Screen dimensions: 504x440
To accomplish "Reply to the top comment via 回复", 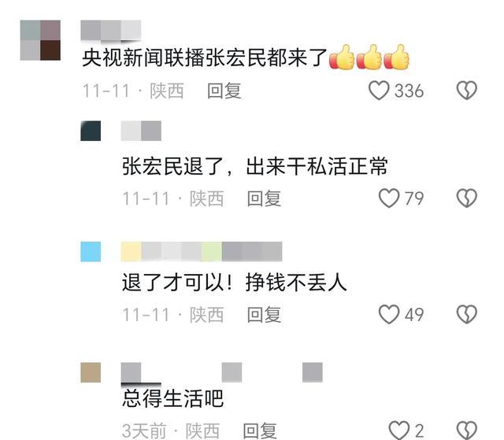I will click(224, 91).
